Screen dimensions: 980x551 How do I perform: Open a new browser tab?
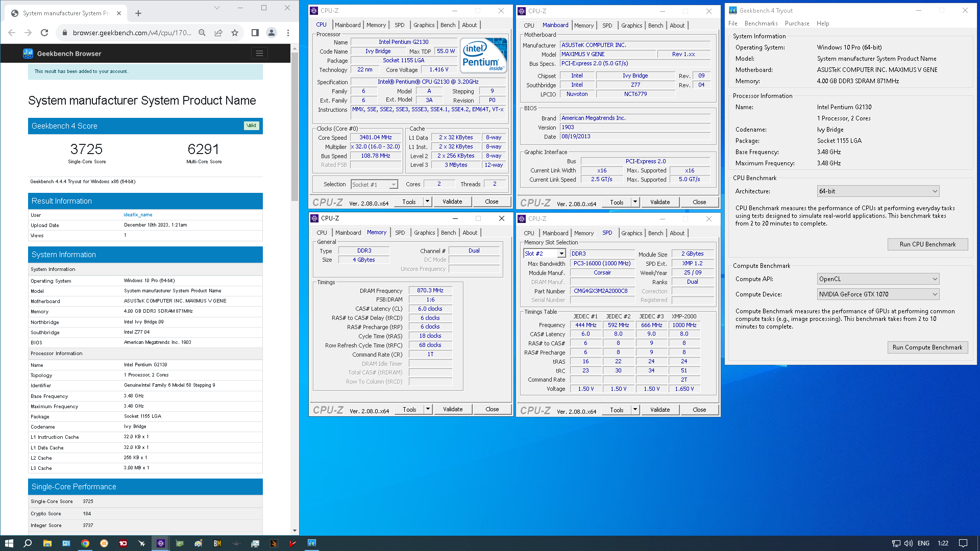pos(138,13)
